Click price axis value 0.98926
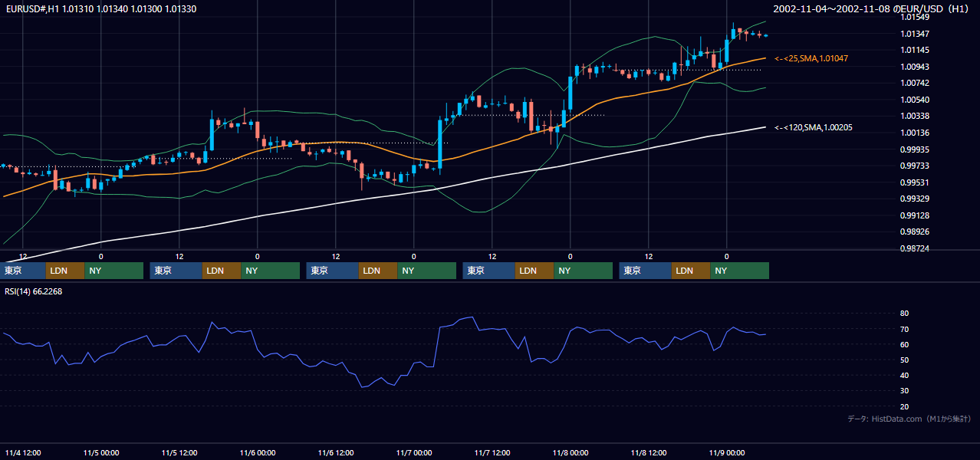980x460 pixels. pyautogui.click(x=914, y=232)
